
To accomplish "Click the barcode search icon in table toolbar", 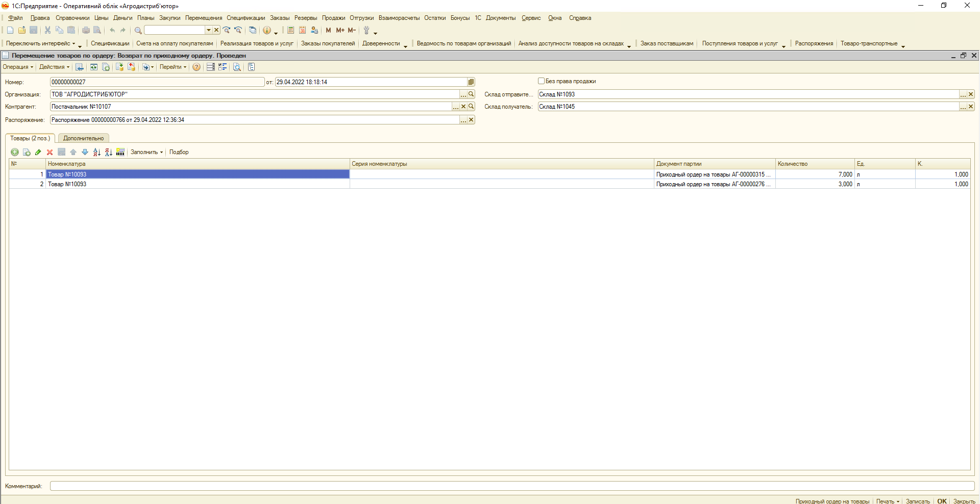I will [120, 152].
